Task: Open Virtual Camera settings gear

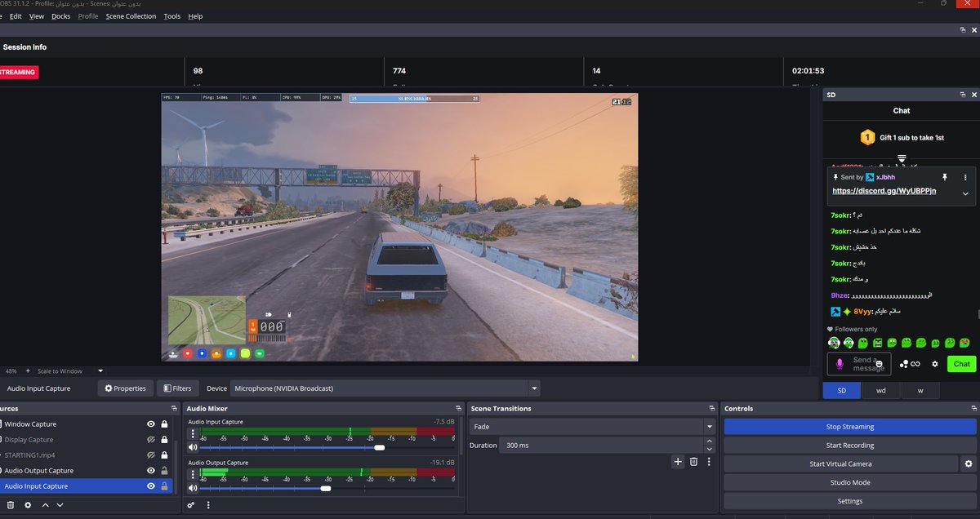Action: click(x=969, y=464)
